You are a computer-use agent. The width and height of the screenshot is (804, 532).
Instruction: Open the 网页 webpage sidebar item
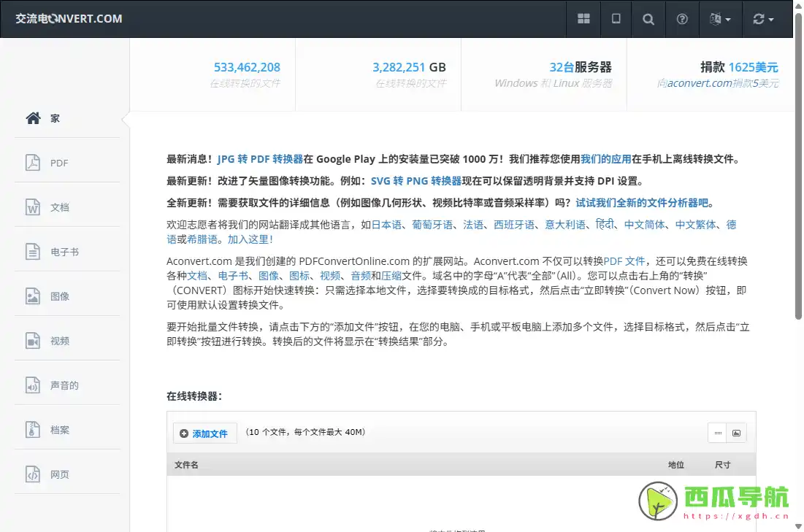tap(67, 474)
